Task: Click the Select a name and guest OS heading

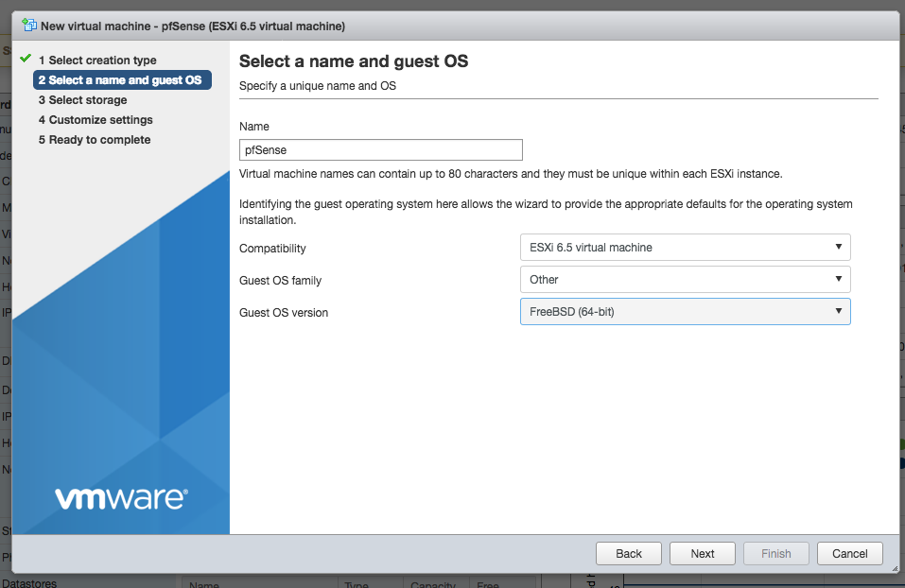Action: [x=354, y=62]
